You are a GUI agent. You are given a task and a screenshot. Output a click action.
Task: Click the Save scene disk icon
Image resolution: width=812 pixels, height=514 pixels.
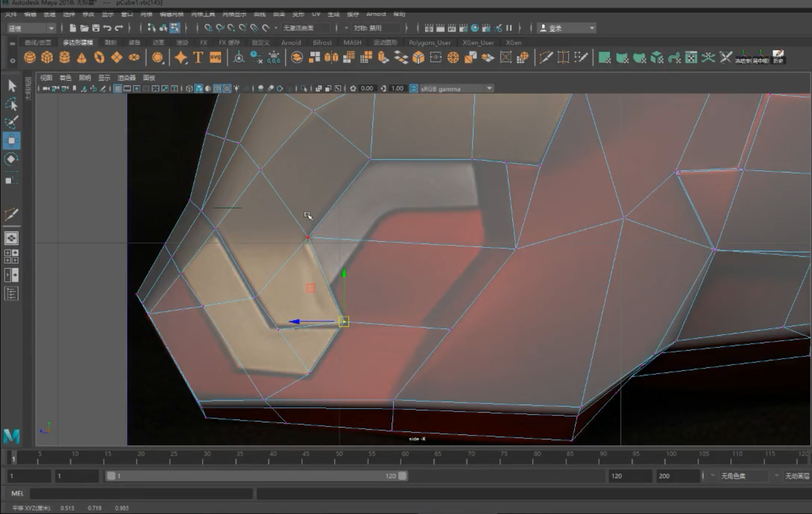(x=96, y=28)
